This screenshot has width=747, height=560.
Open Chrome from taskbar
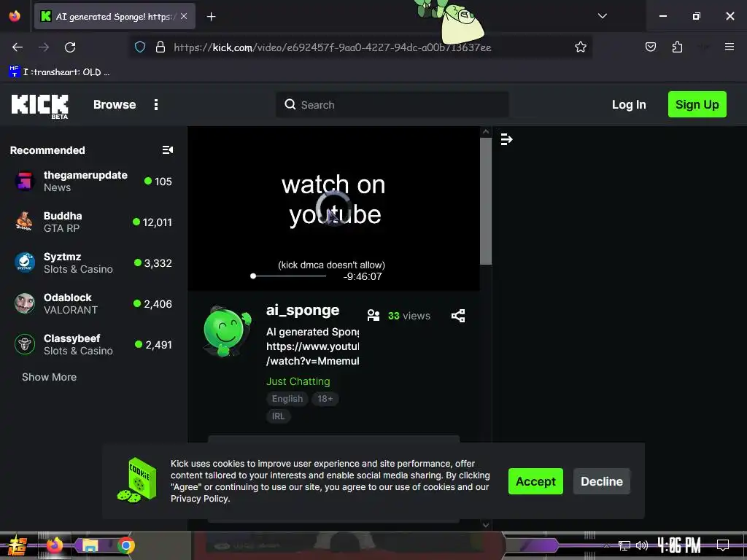click(x=125, y=545)
